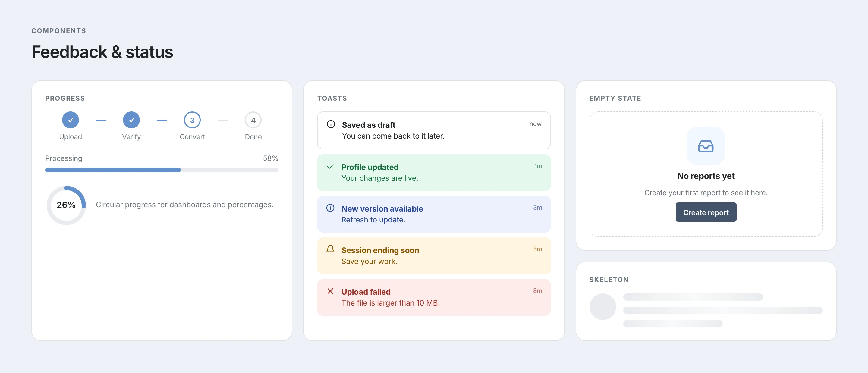The image size is (868, 373).
Task: Click the top skeleton loading line
Action: coord(693,297)
